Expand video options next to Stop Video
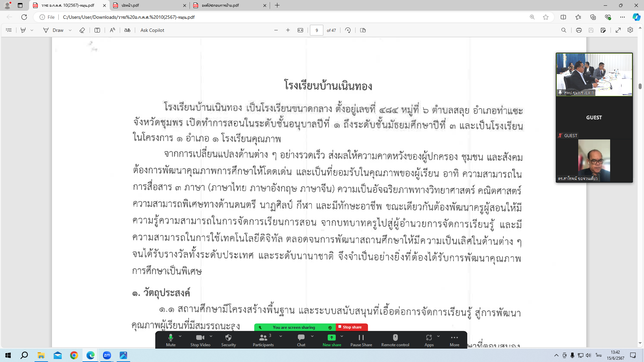The image size is (644, 362). click(x=211, y=336)
